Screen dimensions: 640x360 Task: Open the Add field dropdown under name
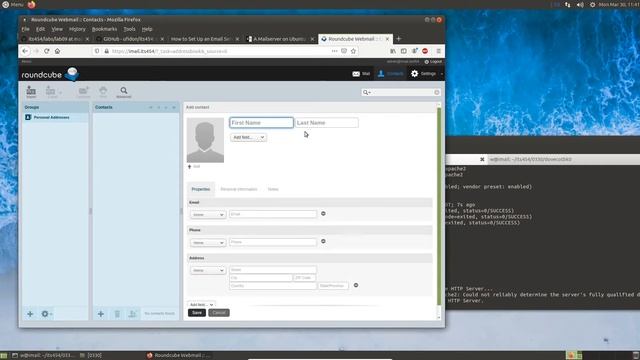tap(249, 138)
